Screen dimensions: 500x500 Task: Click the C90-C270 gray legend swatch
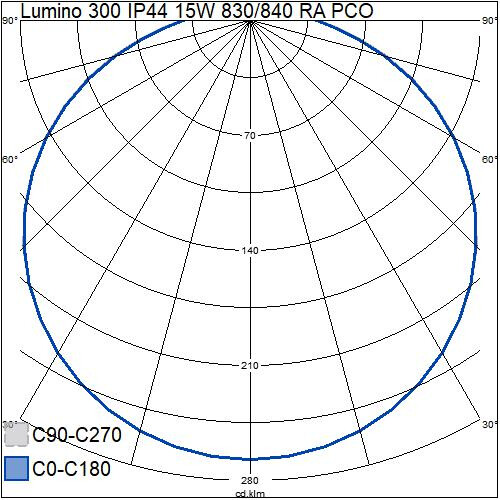pyautogui.click(x=17, y=434)
